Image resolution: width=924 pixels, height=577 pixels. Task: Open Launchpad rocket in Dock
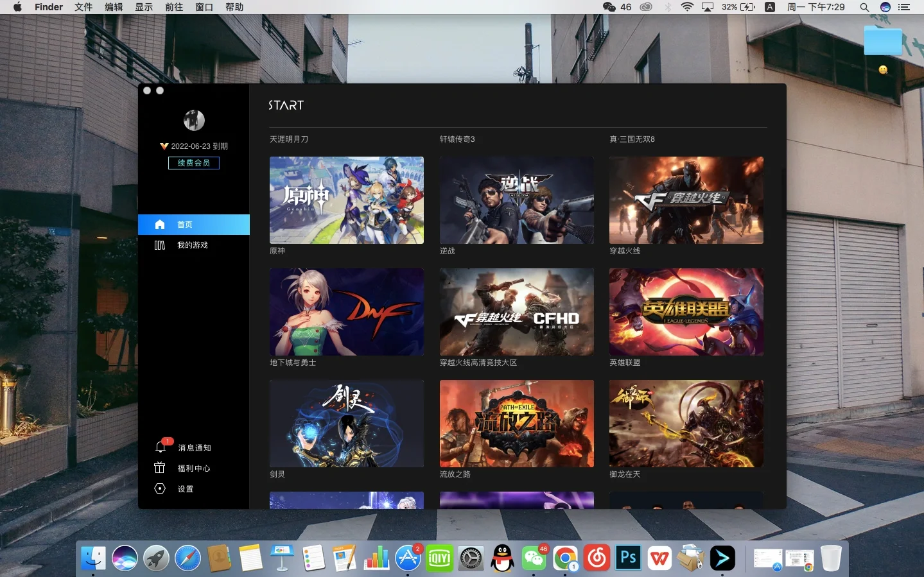tap(156, 558)
